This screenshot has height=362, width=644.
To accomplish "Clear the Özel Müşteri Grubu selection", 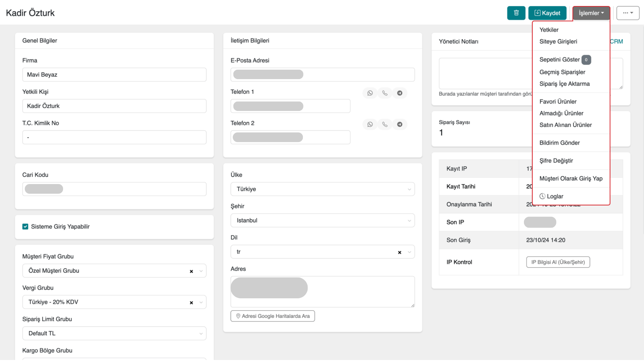I will coord(191,271).
